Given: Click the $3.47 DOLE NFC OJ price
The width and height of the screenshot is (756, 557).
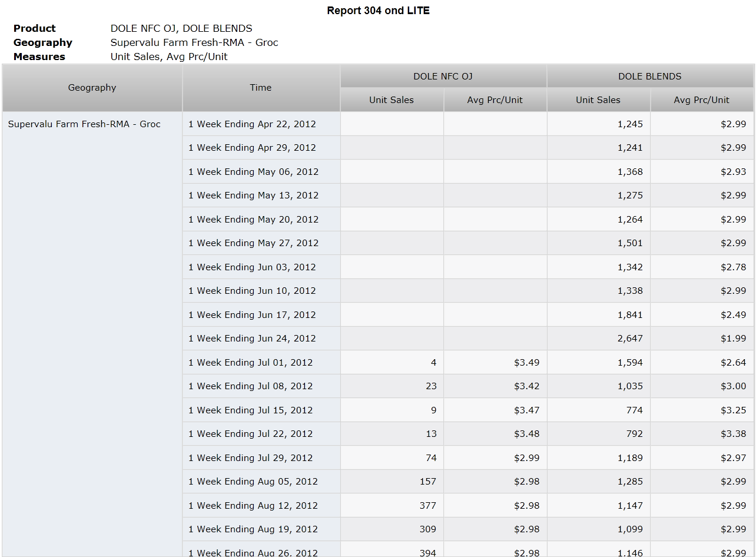Looking at the screenshot, I should click(495, 410).
